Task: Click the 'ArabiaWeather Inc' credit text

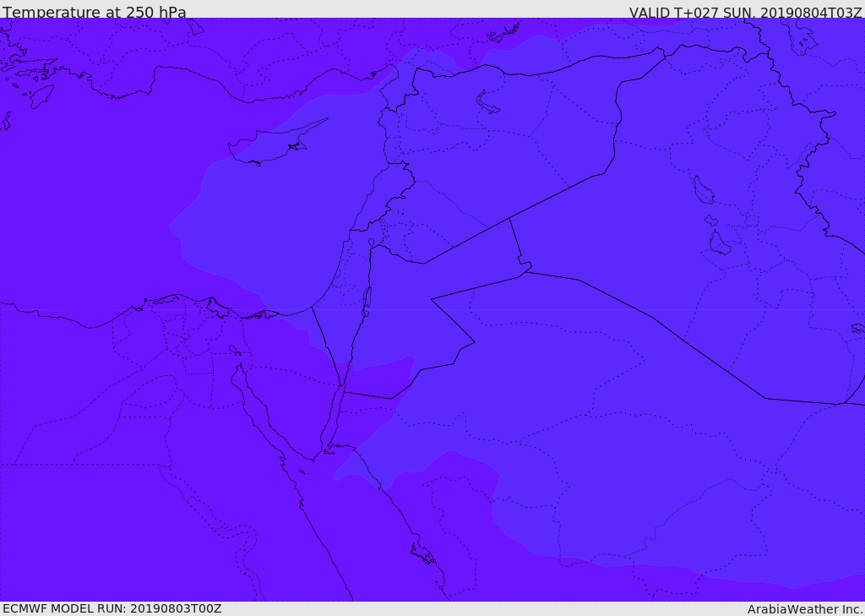Action: click(804, 609)
